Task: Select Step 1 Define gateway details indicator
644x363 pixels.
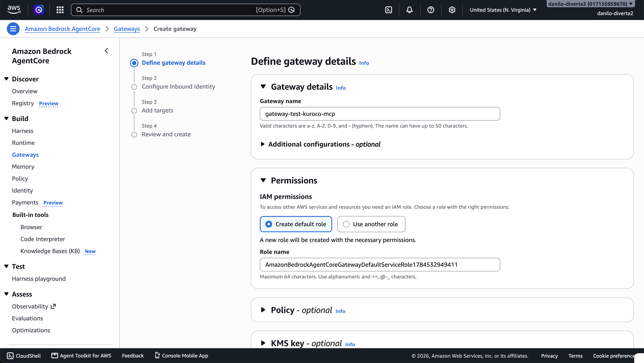Action: pyautogui.click(x=134, y=63)
